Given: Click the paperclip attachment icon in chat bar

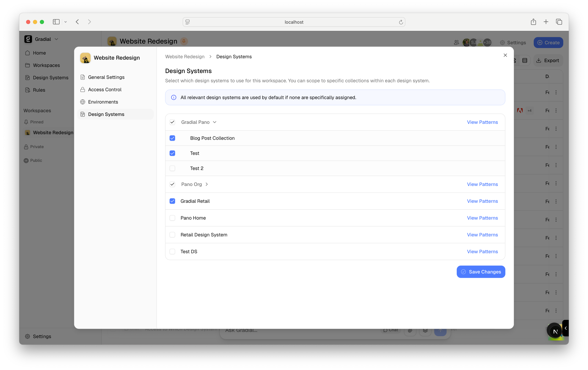Looking at the screenshot, I should 410,331.
